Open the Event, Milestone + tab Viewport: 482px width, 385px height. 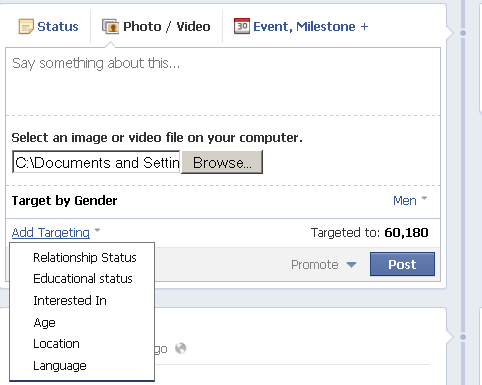pyautogui.click(x=301, y=27)
